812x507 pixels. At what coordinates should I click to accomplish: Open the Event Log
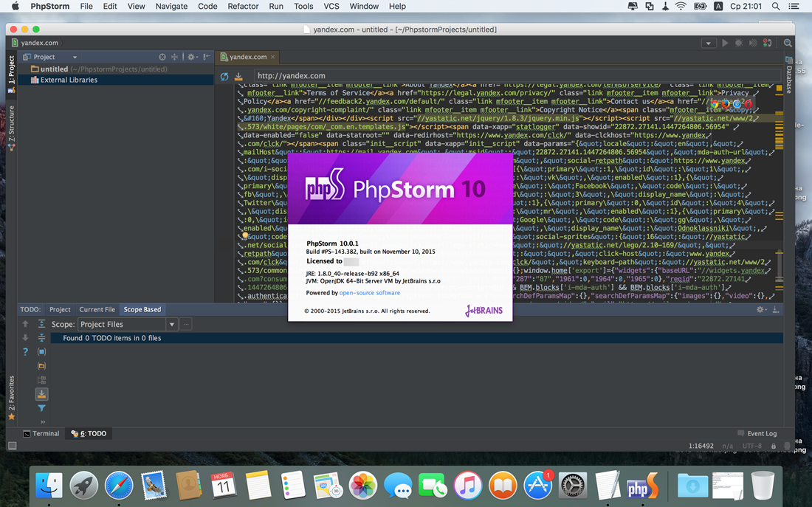tap(757, 433)
